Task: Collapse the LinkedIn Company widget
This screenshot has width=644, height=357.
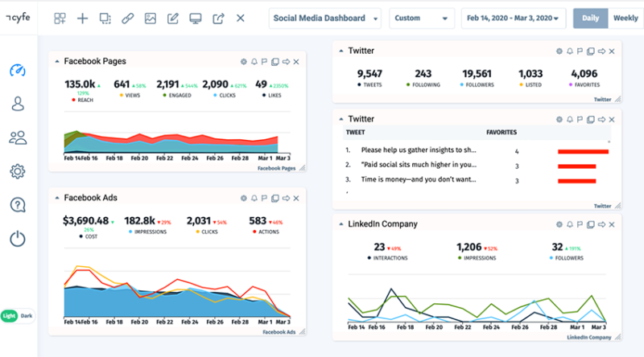Action: pos(341,224)
